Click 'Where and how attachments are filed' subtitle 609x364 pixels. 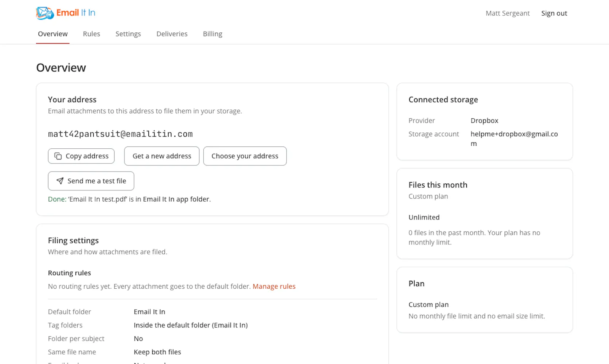pyautogui.click(x=107, y=252)
